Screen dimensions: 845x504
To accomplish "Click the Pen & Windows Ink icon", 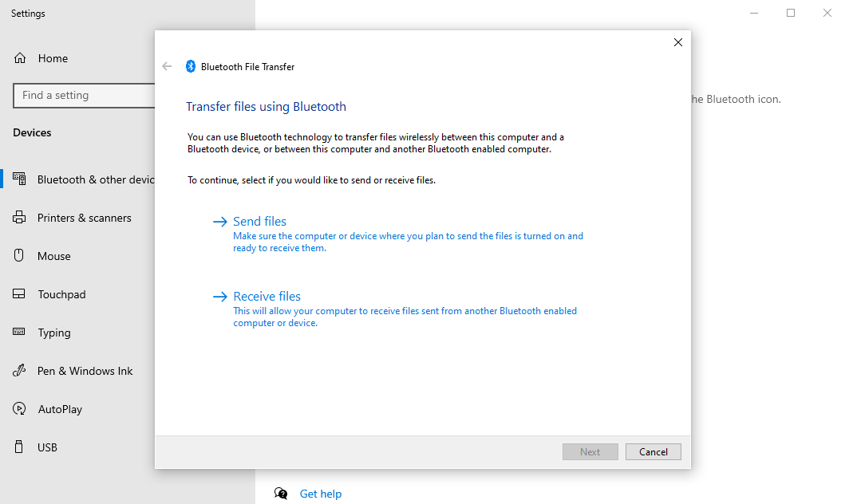I will pos(19,371).
